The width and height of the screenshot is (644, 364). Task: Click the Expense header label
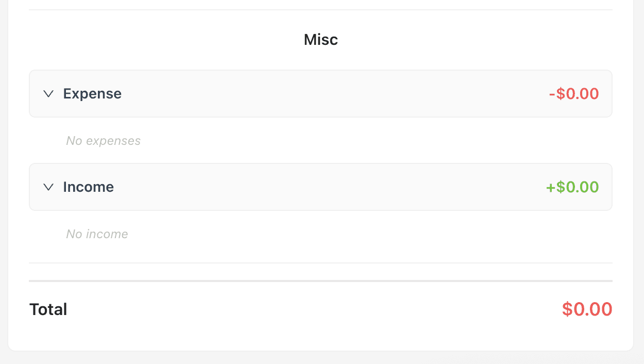coord(92,94)
